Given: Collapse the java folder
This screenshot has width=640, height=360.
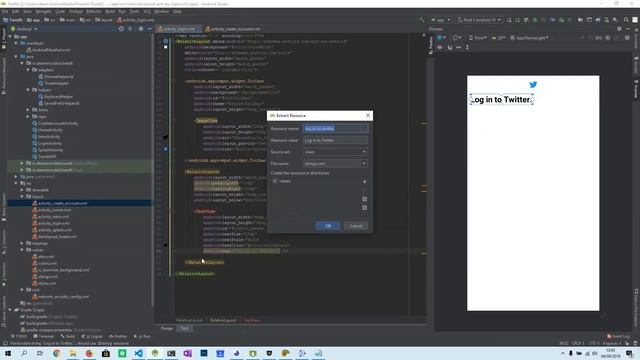Looking at the screenshot, I should click(16, 57).
